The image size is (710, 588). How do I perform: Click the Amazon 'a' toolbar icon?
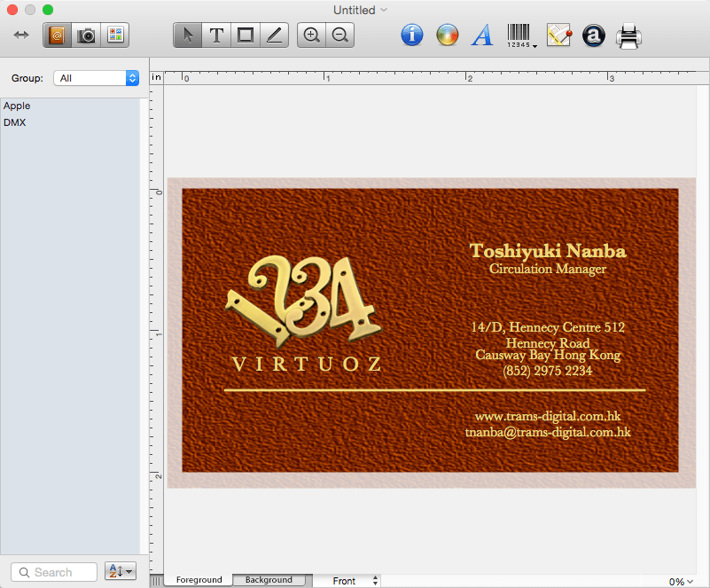click(x=594, y=35)
